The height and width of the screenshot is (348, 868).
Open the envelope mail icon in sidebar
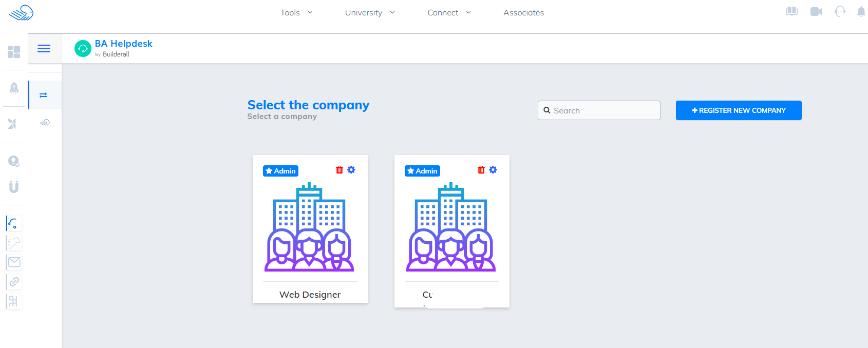(14, 262)
